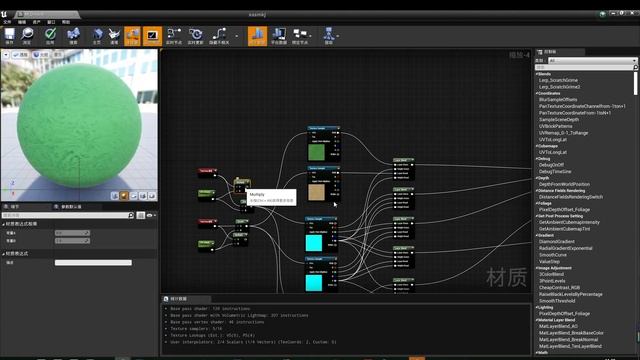Set preview mesh to cylinder shape
640x360 pixels.
(x=115, y=196)
